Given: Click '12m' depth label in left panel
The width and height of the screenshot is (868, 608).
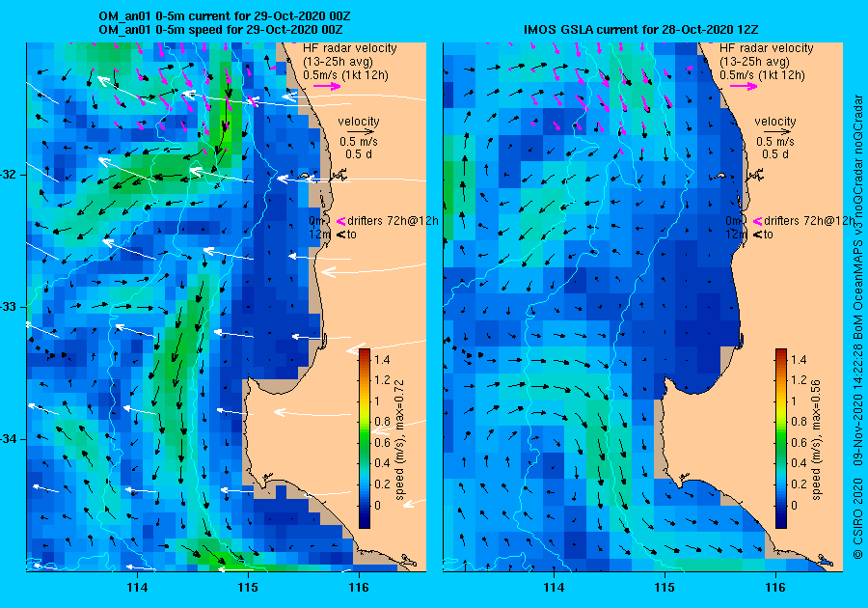Looking at the screenshot, I should (x=319, y=235).
